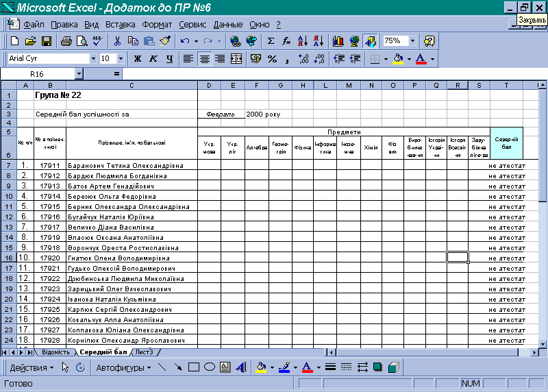Apply Percent style icon
Viewport: 548px width, 392px height.
click(272, 59)
